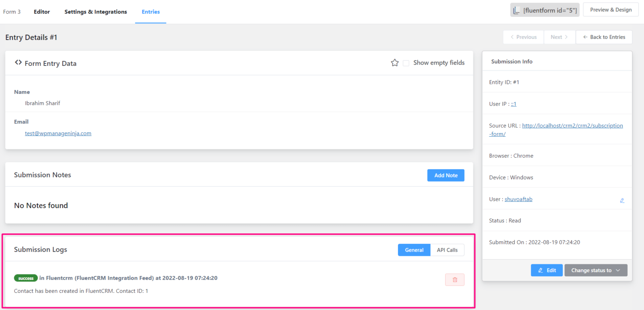This screenshot has width=644, height=310.
Task: Click the pencil edit icon beside user shuvoaftab
Action: tap(622, 201)
